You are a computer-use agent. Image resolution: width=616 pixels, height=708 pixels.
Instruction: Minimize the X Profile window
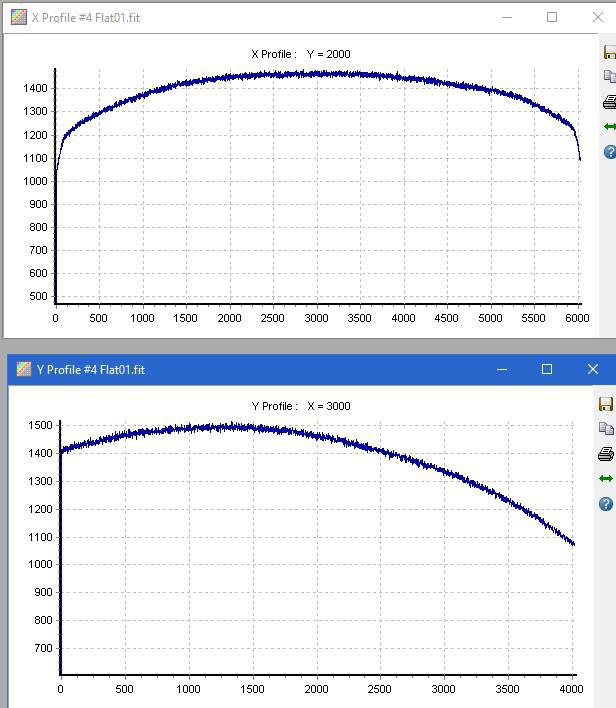[507, 18]
